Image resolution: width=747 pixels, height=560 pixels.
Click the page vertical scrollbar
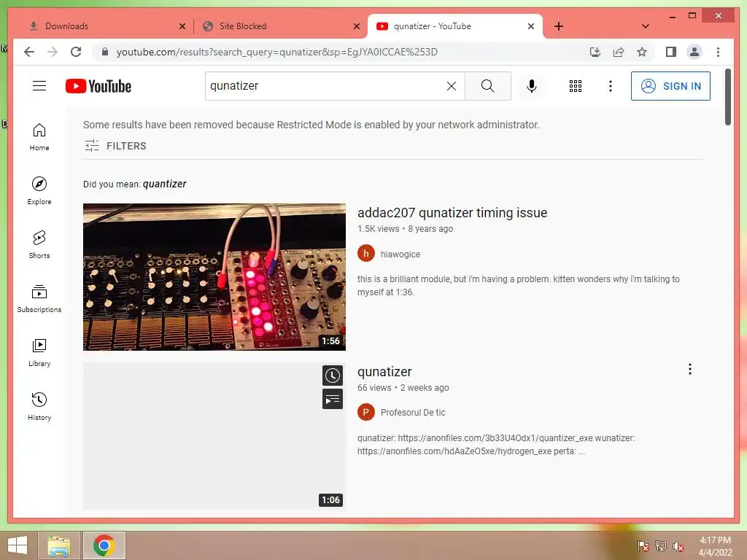(x=727, y=97)
